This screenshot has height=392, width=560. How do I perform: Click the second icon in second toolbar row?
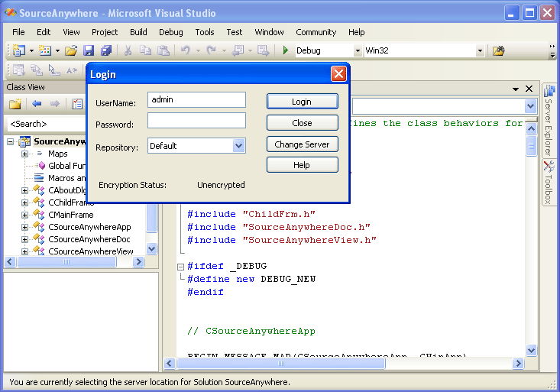pyautogui.click(x=37, y=70)
